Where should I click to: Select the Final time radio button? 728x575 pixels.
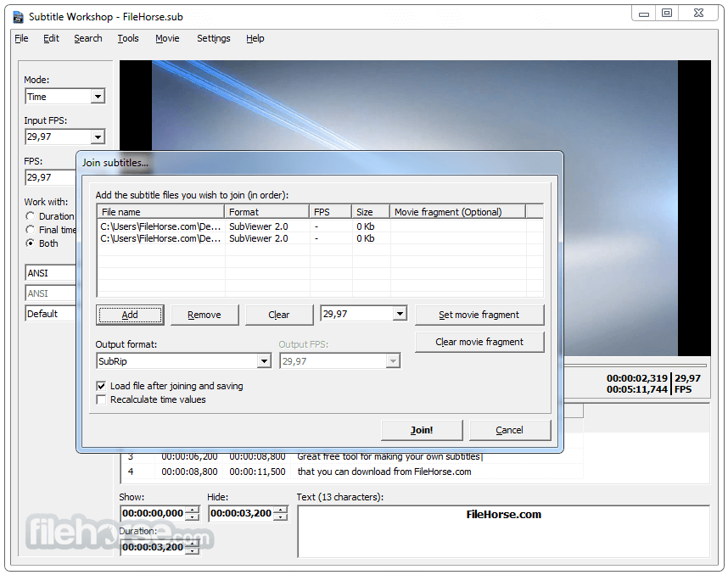[x=31, y=230]
